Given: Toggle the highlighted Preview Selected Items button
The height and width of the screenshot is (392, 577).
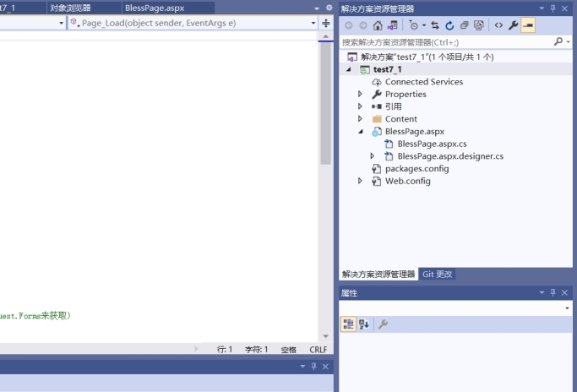Looking at the screenshot, I should (x=528, y=25).
